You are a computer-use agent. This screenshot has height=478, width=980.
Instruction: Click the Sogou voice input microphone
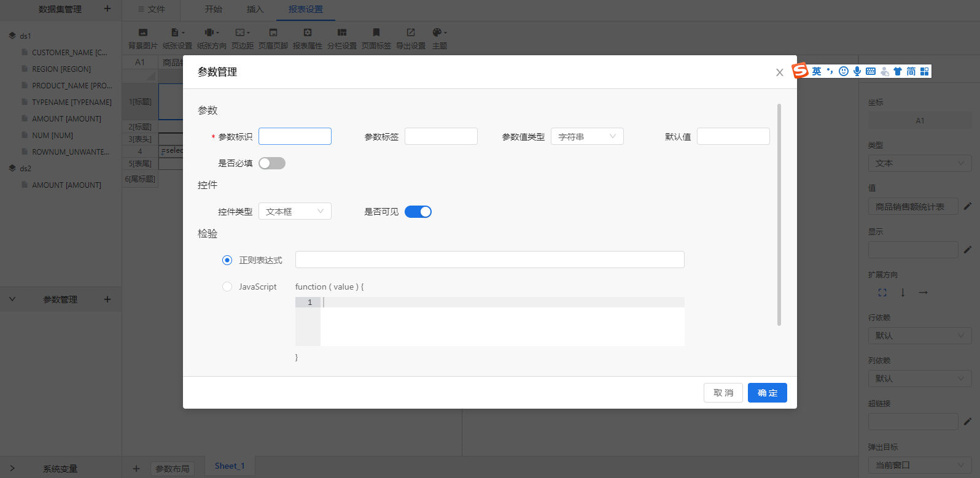[x=857, y=71]
